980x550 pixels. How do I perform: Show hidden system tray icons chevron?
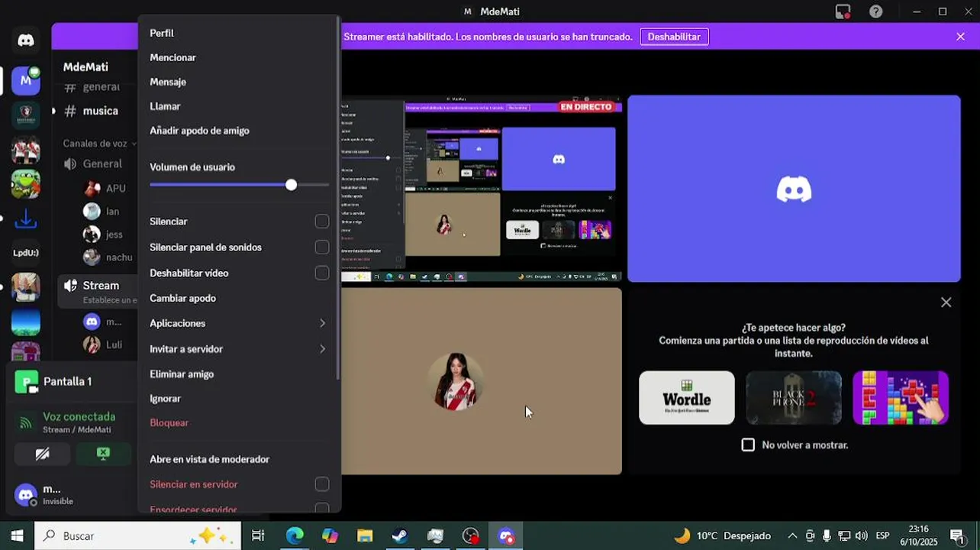click(x=792, y=536)
